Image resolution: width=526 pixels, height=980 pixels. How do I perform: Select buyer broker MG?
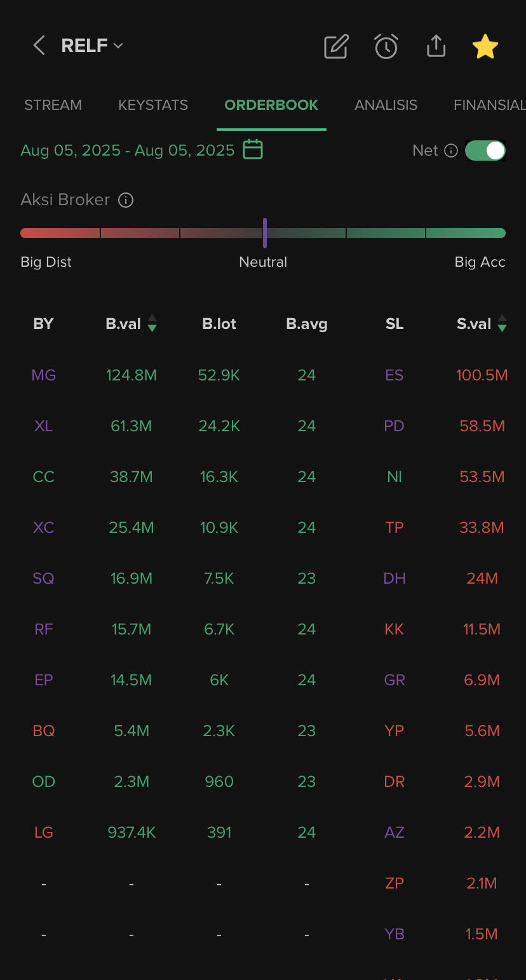coord(43,375)
